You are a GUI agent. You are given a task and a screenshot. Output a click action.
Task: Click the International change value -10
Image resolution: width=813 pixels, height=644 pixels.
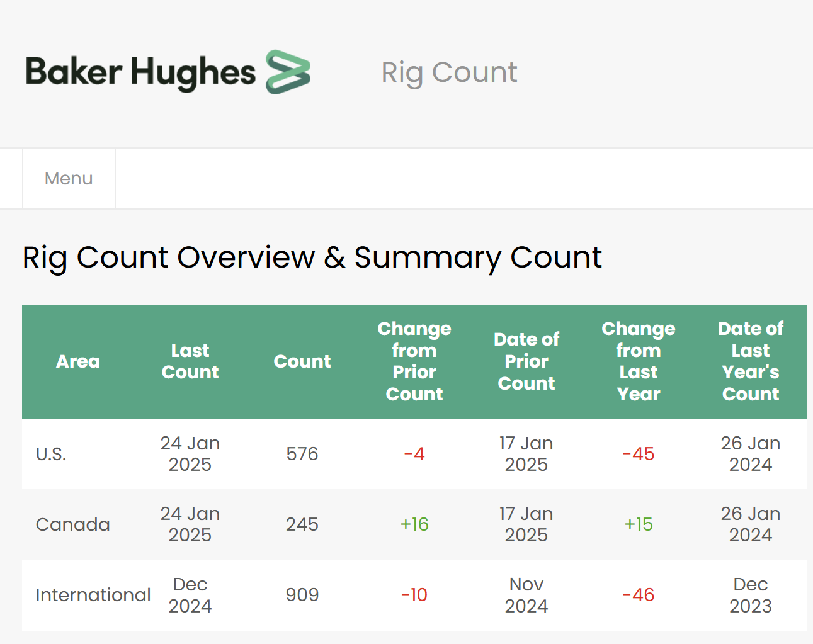pyautogui.click(x=414, y=595)
